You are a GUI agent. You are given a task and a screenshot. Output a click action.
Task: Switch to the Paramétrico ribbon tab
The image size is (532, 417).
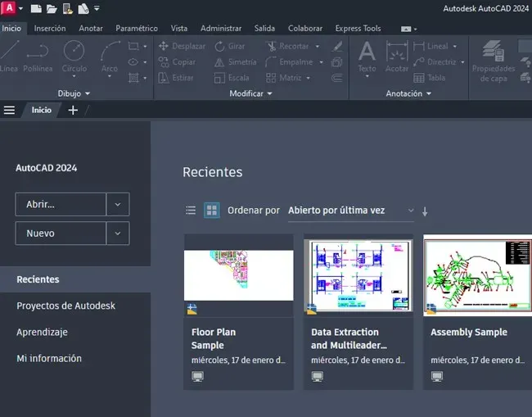point(137,29)
